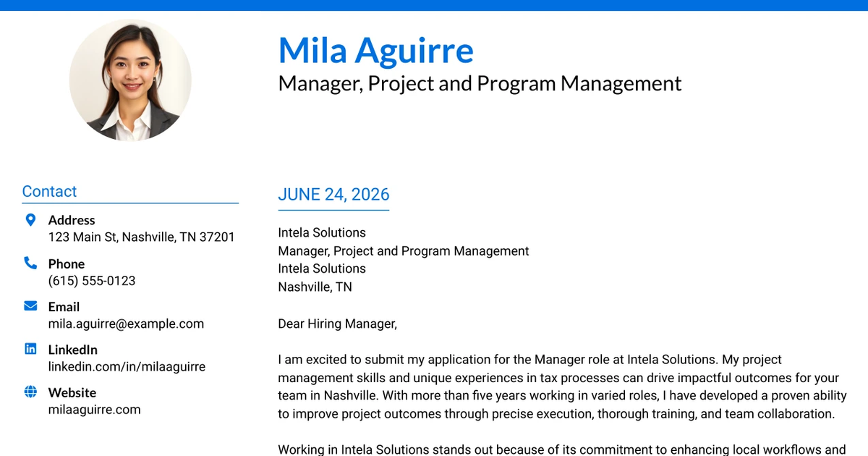Image resolution: width=868 pixels, height=456 pixels.
Task: Select the name heading Mila Aguirre
Action: point(376,50)
